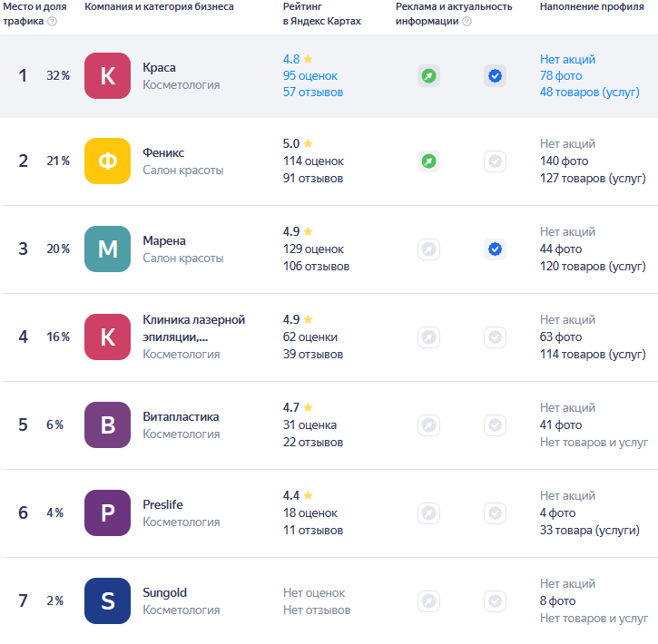Click grey advertising icon in Клиника лазерной эпиляции row
This screenshot has height=644, width=658.
428,337
